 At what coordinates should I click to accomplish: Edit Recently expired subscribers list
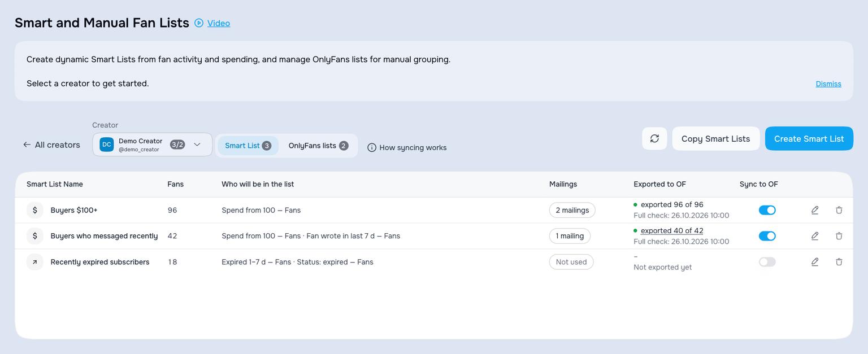(815, 262)
